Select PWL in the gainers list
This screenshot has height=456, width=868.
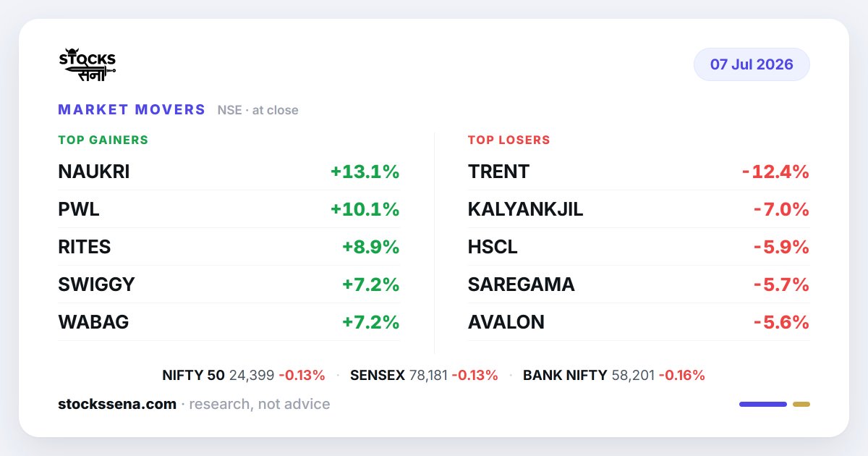pyautogui.click(x=79, y=210)
